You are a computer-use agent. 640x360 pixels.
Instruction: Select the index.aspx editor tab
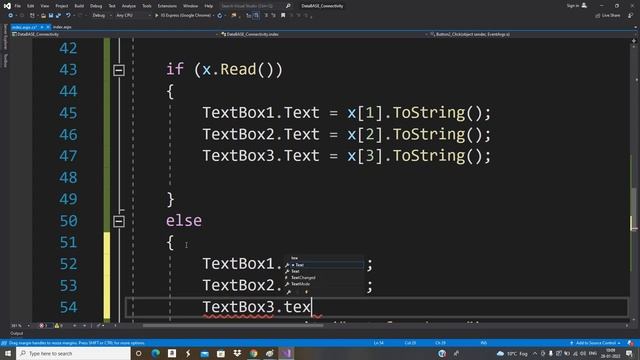[62, 27]
